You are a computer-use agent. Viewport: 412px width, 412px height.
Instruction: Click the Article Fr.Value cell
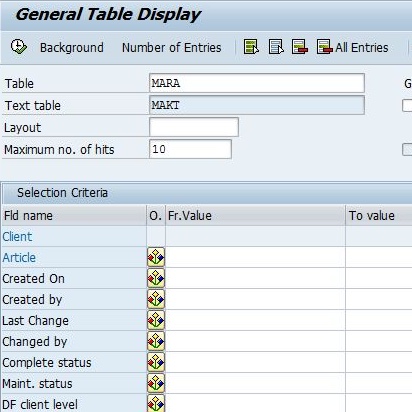point(255,257)
